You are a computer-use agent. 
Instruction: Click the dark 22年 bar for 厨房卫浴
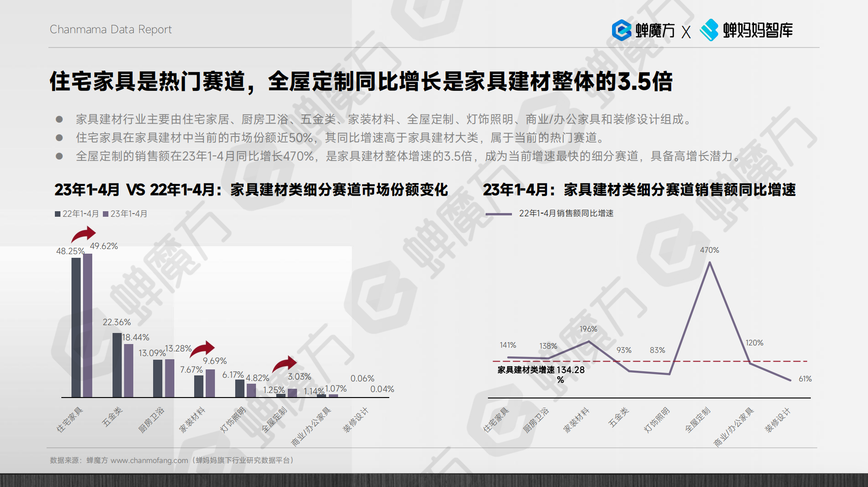pos(158,378)
